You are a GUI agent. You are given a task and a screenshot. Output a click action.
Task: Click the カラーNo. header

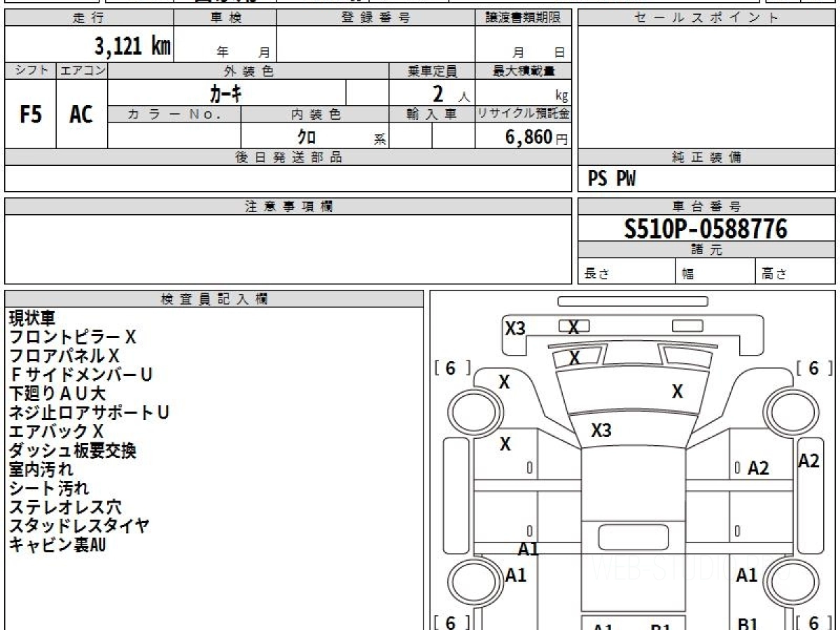174,114
